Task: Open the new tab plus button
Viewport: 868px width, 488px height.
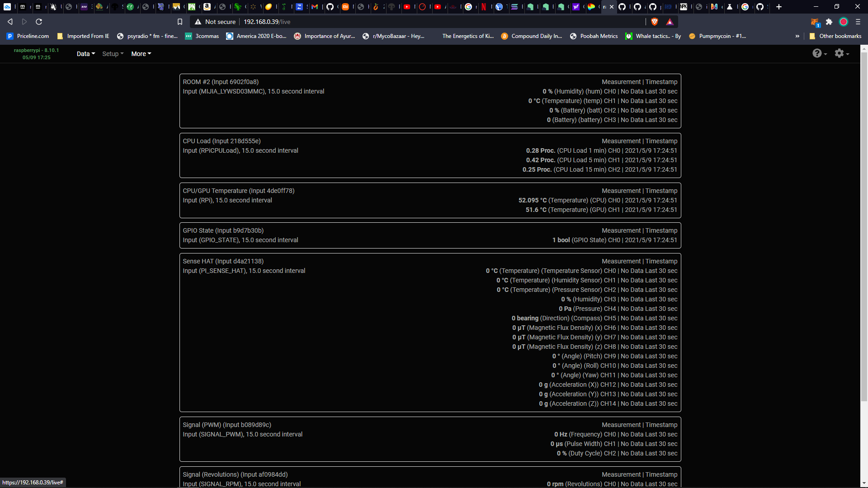Action: 779,7
